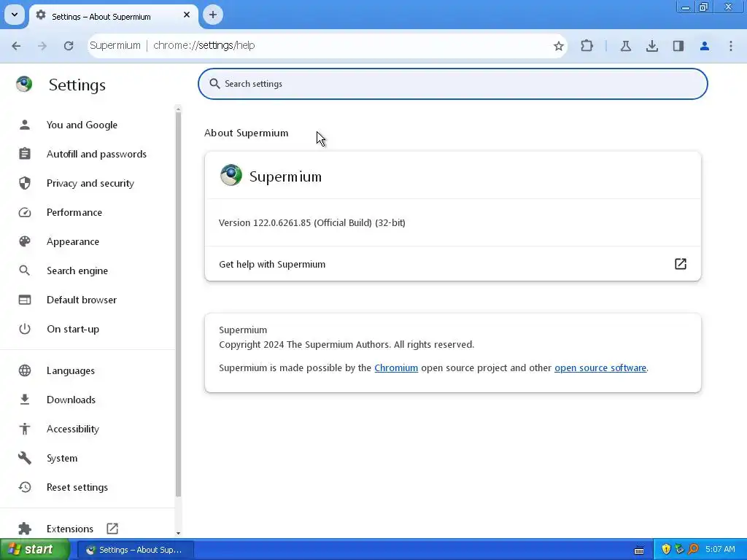This screenshot has height=560, width=747.
Task: Go back with the back arrow
Action: 16,46
